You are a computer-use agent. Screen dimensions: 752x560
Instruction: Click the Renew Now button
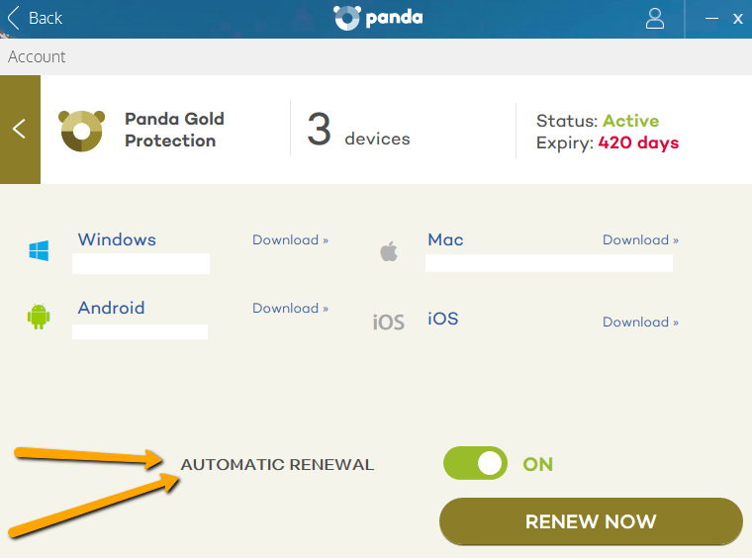point(591,521)
